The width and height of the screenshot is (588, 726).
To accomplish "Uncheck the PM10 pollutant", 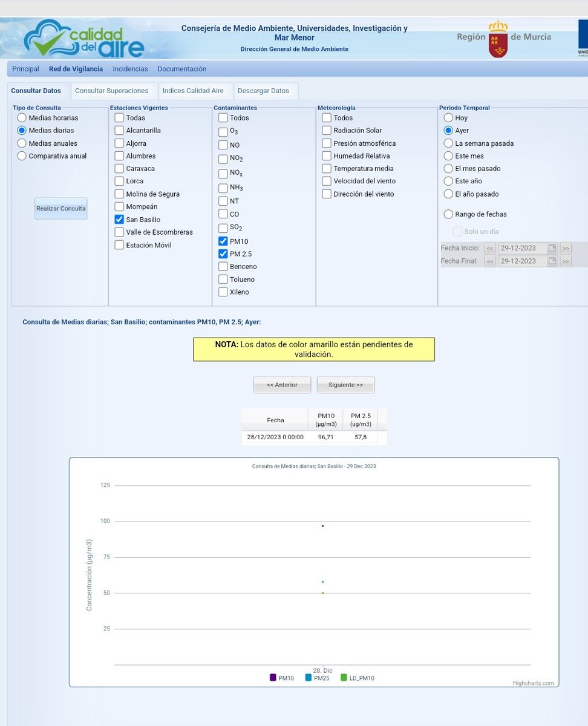I will (223, 241).
